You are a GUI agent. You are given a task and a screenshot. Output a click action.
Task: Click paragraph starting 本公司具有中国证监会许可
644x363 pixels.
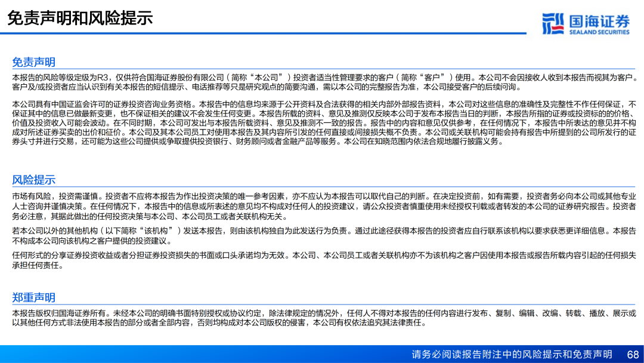pyautogui.click(x=324, y=123)
